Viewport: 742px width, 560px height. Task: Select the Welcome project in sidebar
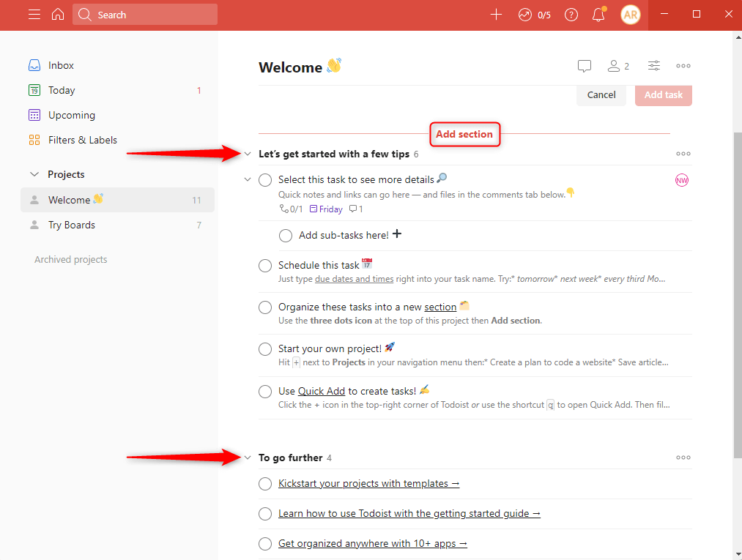point(117,200)
